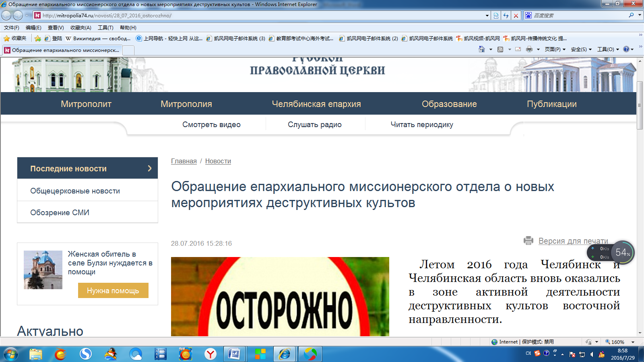This screenshot has width=644, height=362.
Task: Open the 编辑(E) menu
Action: tap(33, 28)
